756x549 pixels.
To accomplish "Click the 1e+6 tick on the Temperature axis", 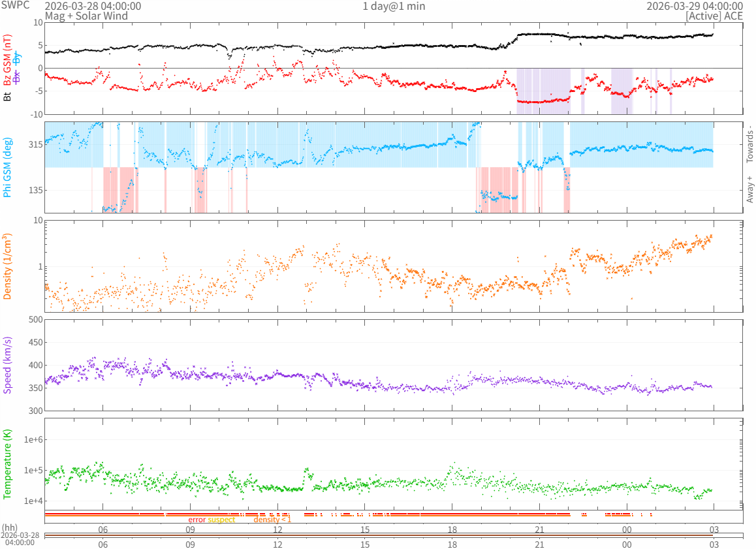I will pyautogui.click(x=33, y=439).
